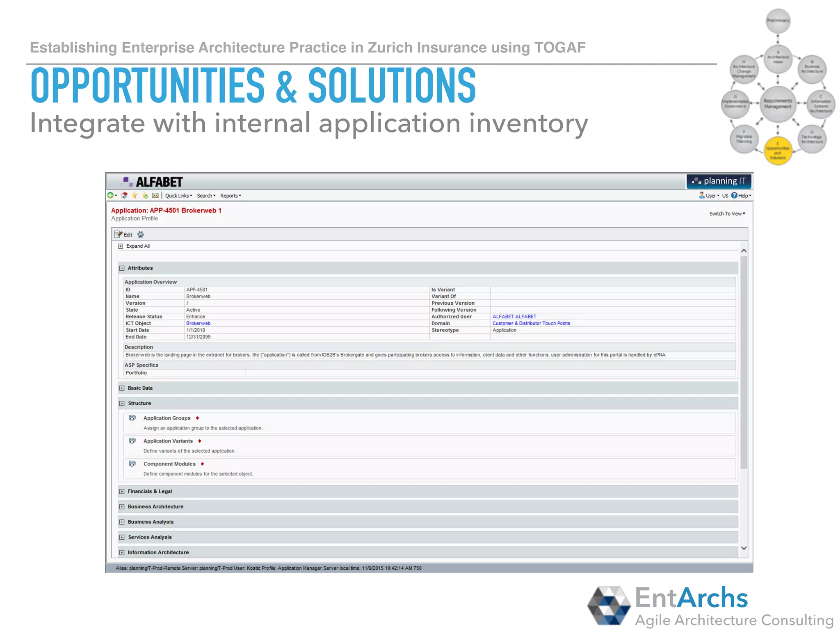This screenshot has height=630, width=840.
Task: Open the Reports menu
Action: pos(231,196)
